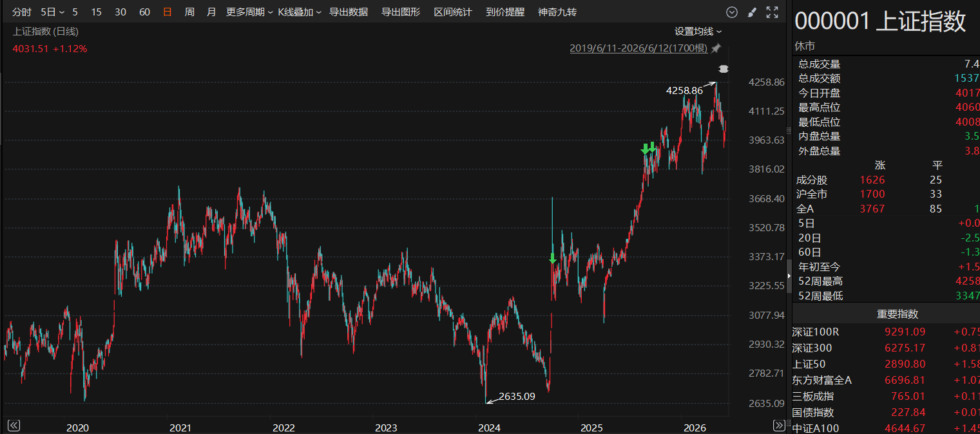This screenshot has width=980, height=434.
Task: Open 到价提醒 price alert
Action: click(x=505, y=12)
